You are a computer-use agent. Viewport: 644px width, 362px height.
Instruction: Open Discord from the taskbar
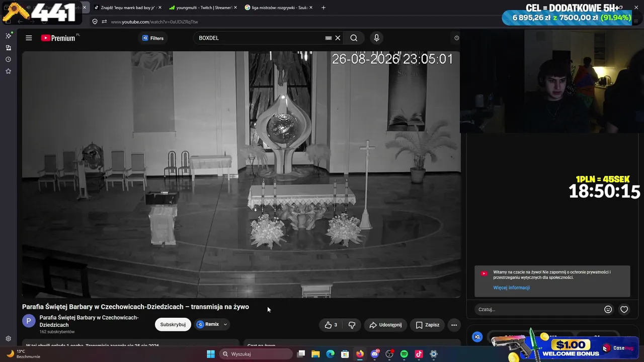coord(374,354)
